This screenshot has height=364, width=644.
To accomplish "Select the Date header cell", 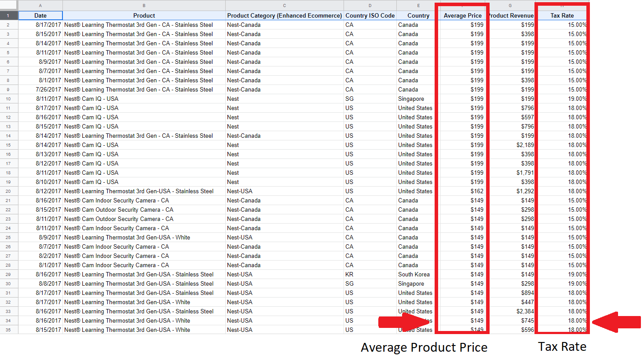I will (x=40, y=15).
